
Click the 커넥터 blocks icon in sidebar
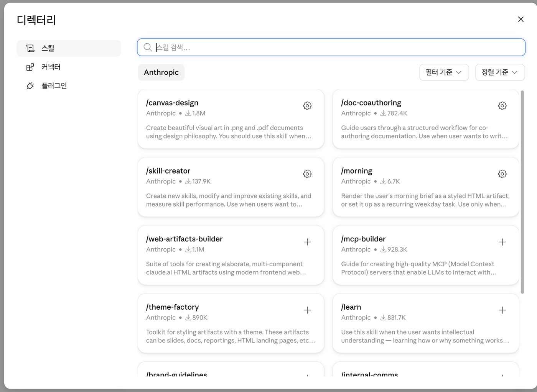30,67
